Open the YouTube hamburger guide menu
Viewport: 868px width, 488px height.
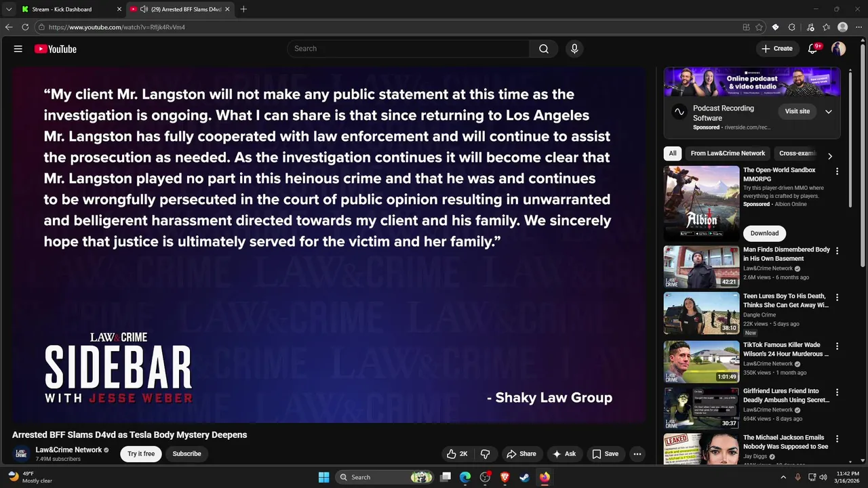(18, 49)
